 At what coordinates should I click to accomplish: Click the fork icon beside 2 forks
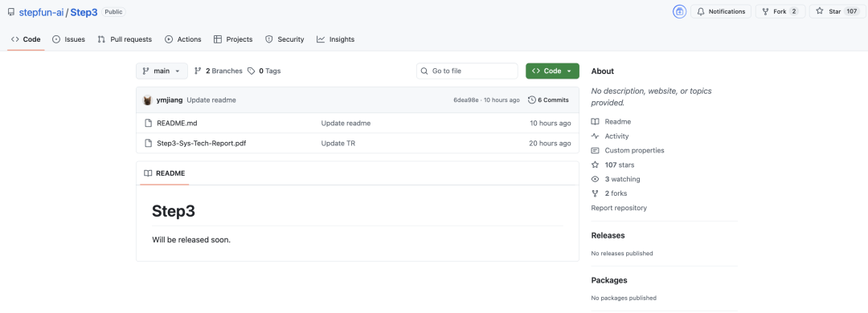coord(595,193)
